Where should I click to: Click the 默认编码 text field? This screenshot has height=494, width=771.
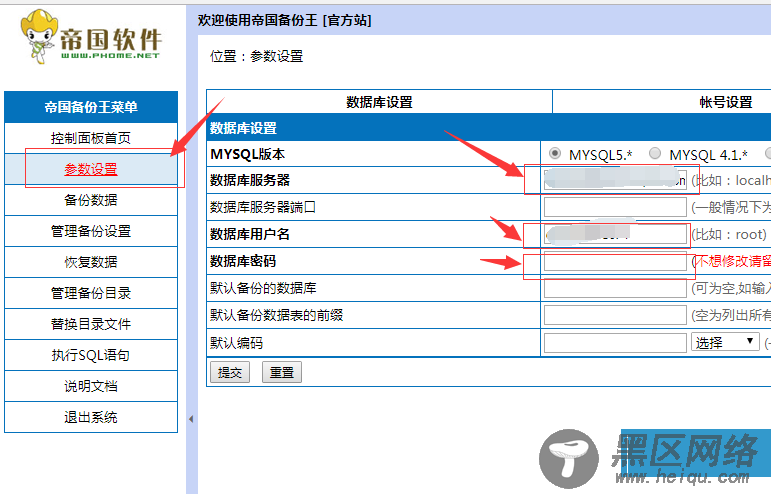(x=615, y=343)
